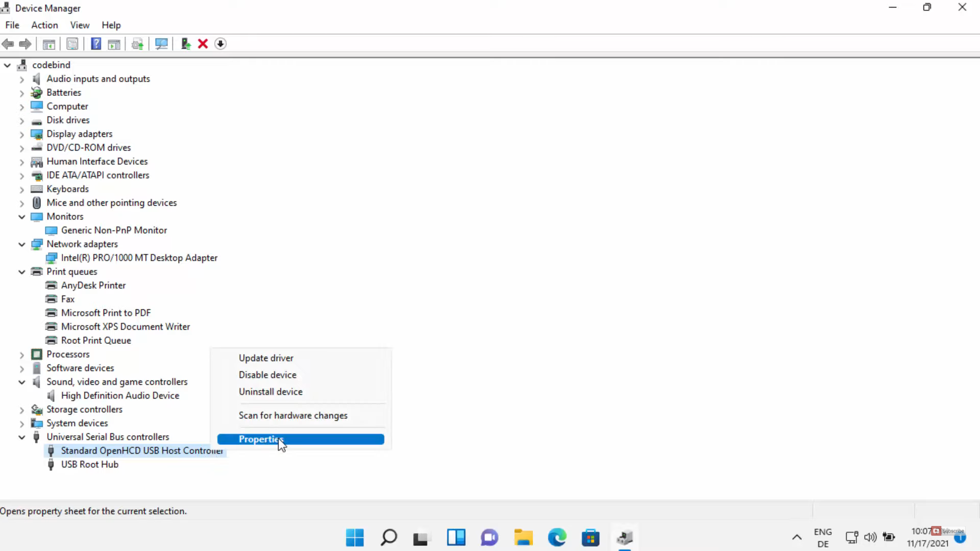Screen dimensions: 980x551
Task: Click the Forward arrow in the toolbar
Action: (25, 44)
